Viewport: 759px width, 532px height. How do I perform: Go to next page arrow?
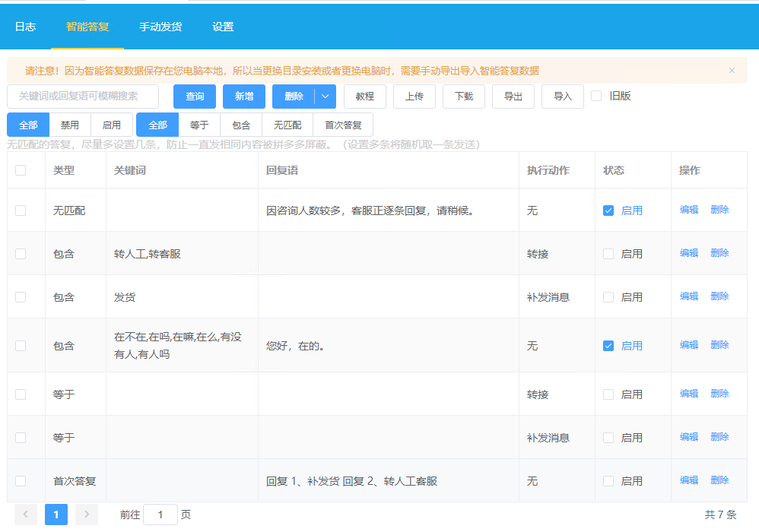(x=87, y=515)
